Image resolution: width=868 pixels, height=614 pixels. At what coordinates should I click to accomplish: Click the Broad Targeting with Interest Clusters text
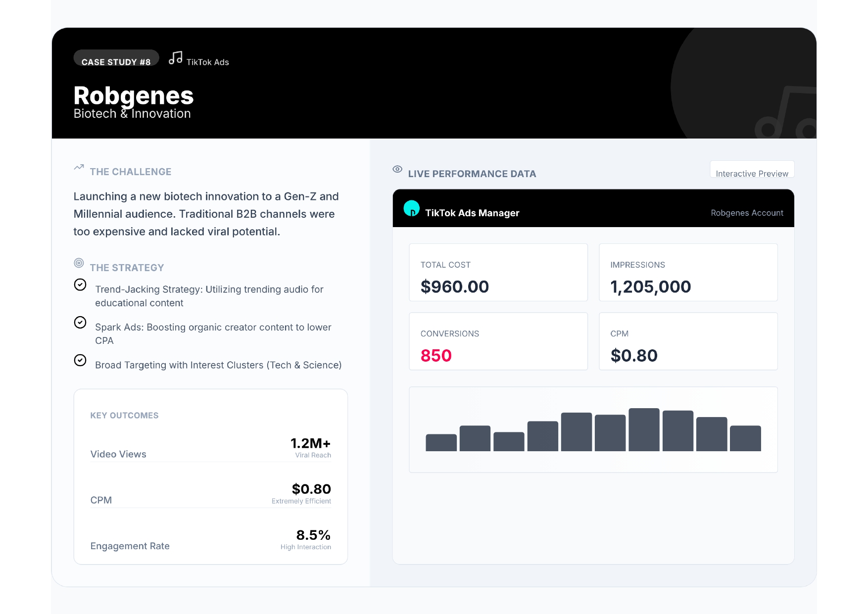[x=218, y=365]
